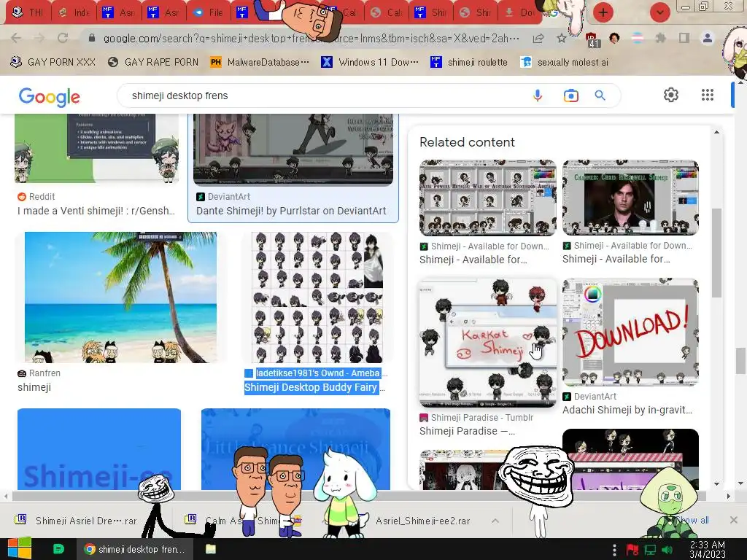
Task: Open the blue "Shimeji-ee" image thumbnail
Action: click(x=99, y=449)
